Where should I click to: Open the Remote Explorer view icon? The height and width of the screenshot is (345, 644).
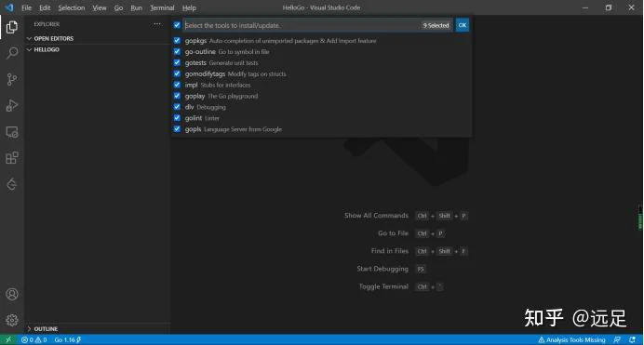pyautogui.click(x=12, y=132)
